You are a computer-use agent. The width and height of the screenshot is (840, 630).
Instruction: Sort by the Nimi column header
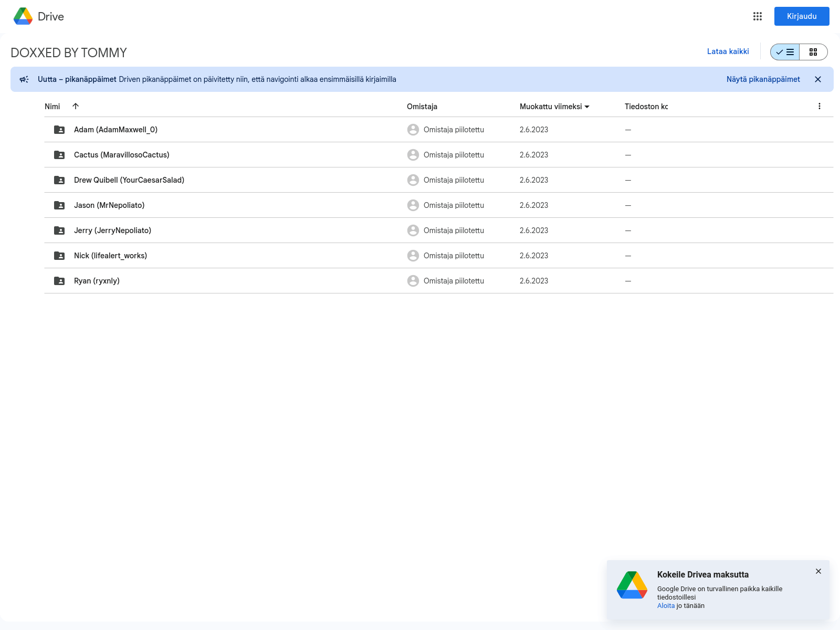[52, 107]
